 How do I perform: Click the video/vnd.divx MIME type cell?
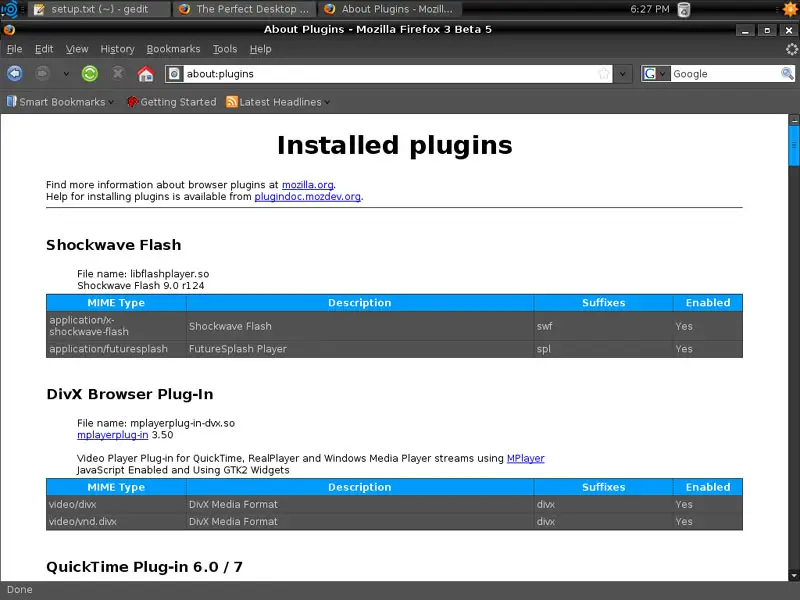point(116,521)
